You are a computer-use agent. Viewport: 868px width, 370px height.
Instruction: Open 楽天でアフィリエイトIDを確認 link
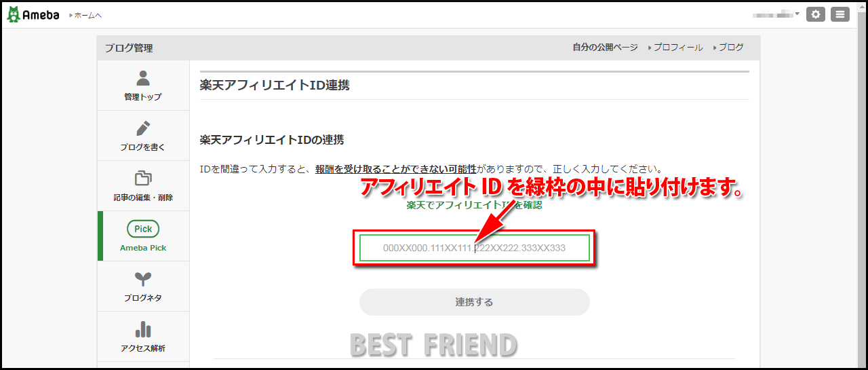tap(475, 204)
